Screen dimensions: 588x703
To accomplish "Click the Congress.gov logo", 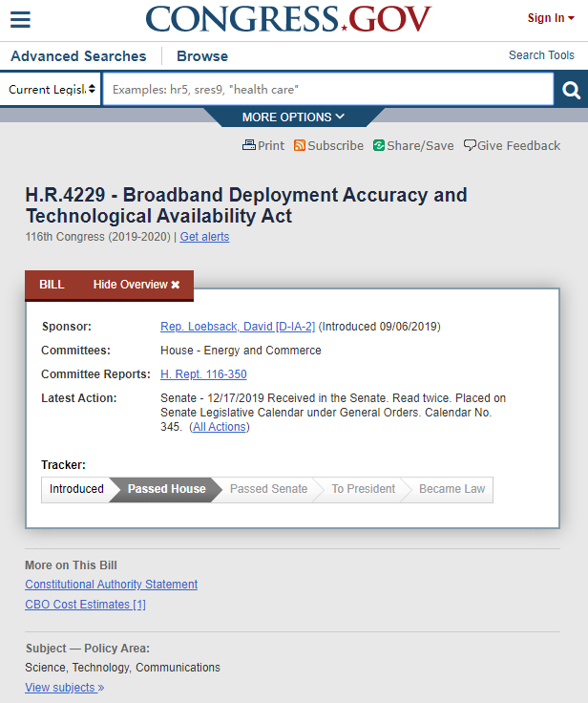I will click(x=288, y=19).
